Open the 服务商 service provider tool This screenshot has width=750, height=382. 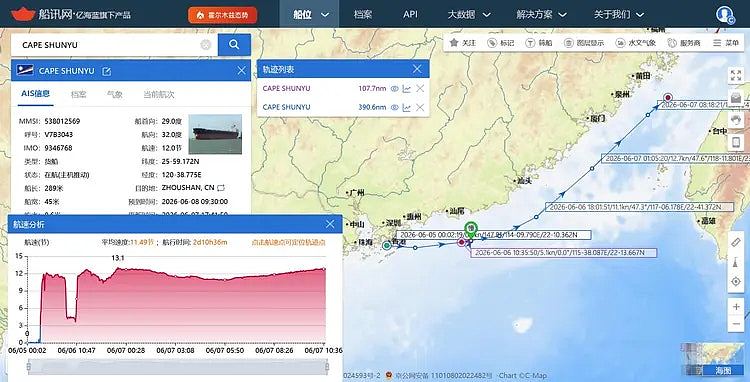684,43
